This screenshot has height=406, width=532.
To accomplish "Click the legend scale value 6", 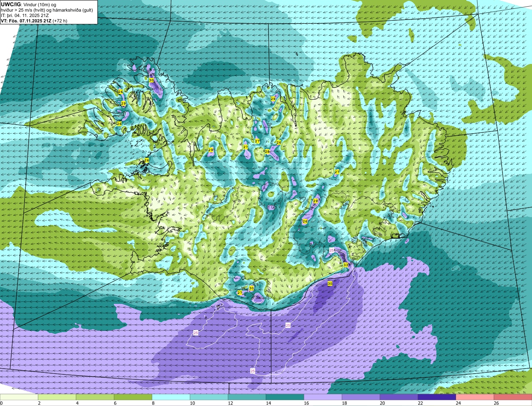I will 115,403.
